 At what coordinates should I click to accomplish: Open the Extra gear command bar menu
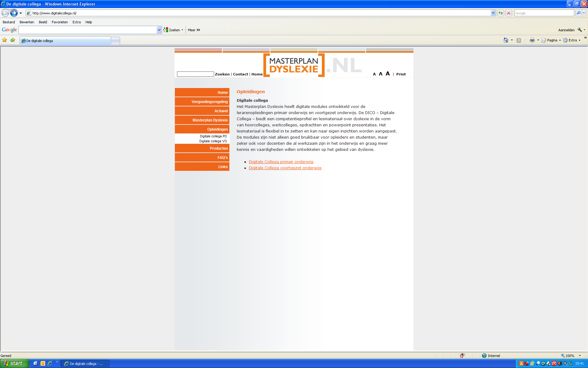click(572, 40)
